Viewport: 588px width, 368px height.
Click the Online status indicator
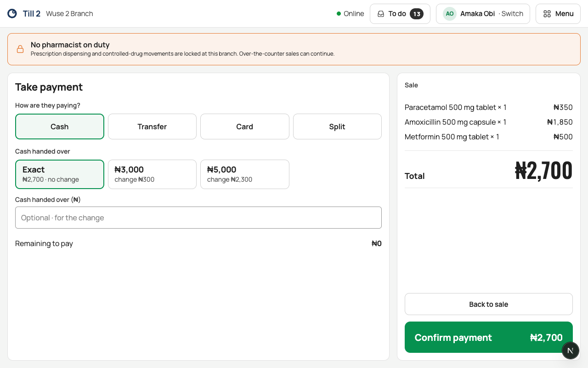click(350, 14)
